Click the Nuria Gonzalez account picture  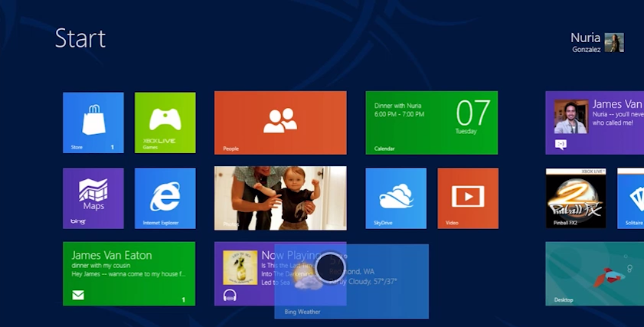(x=614, y=43)
